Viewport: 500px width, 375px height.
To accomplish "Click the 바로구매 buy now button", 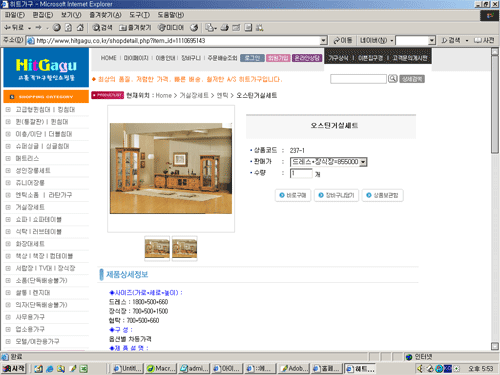I will [293, 195].
